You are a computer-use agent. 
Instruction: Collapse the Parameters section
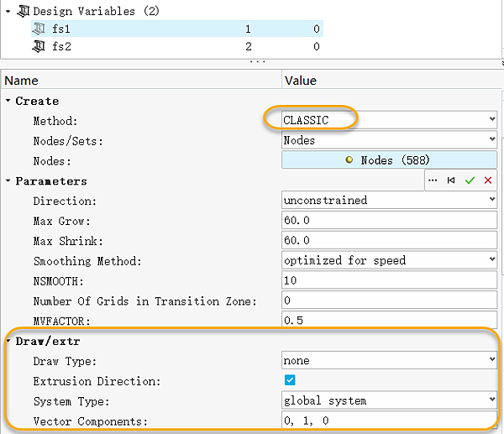8,180
